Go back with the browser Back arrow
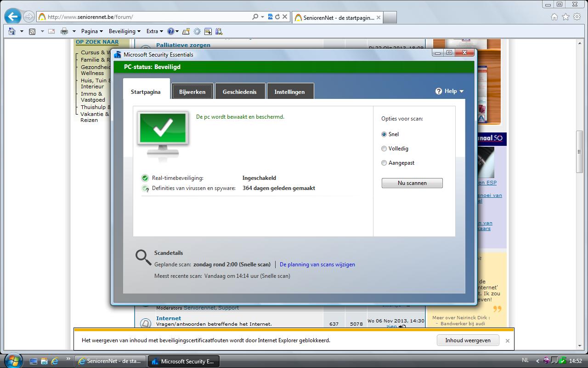The height and width of the screenshot is (368, 588). click(12, 17)
